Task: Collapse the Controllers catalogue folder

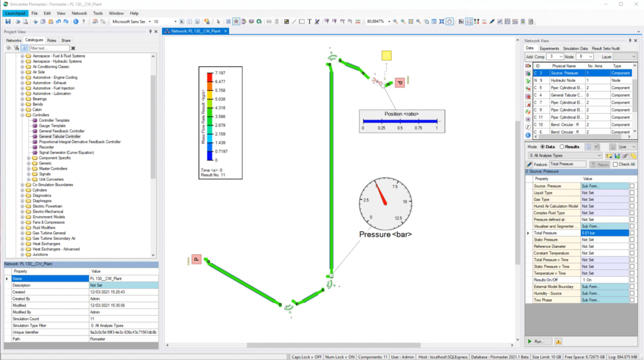Action: (23, 115)
